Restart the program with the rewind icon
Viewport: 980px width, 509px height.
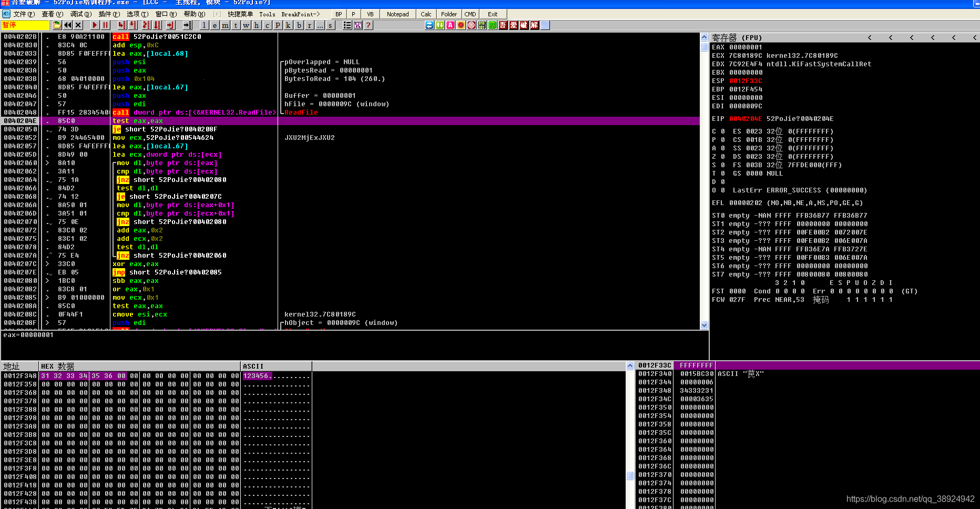(68, 25)
